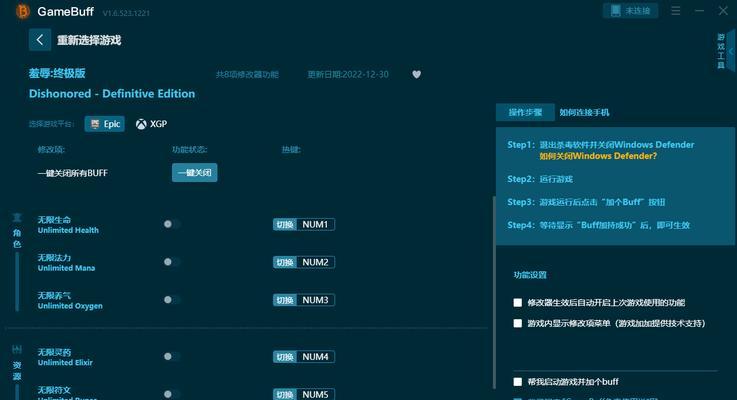Edit the NUM2 hotkey field

point(315,262)
